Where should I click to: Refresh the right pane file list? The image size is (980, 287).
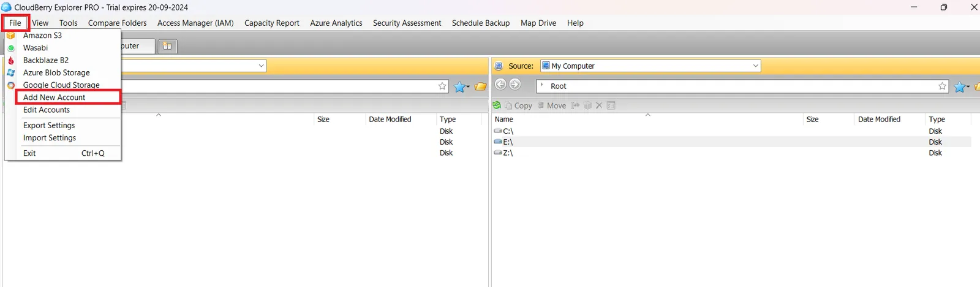pyautogui.click(x=497, y=105)
